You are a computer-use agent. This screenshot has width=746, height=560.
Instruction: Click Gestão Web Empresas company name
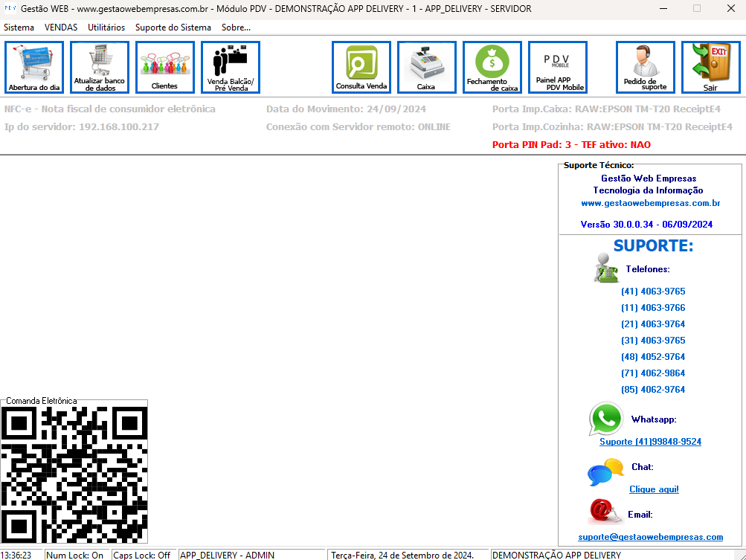[649, 178]
